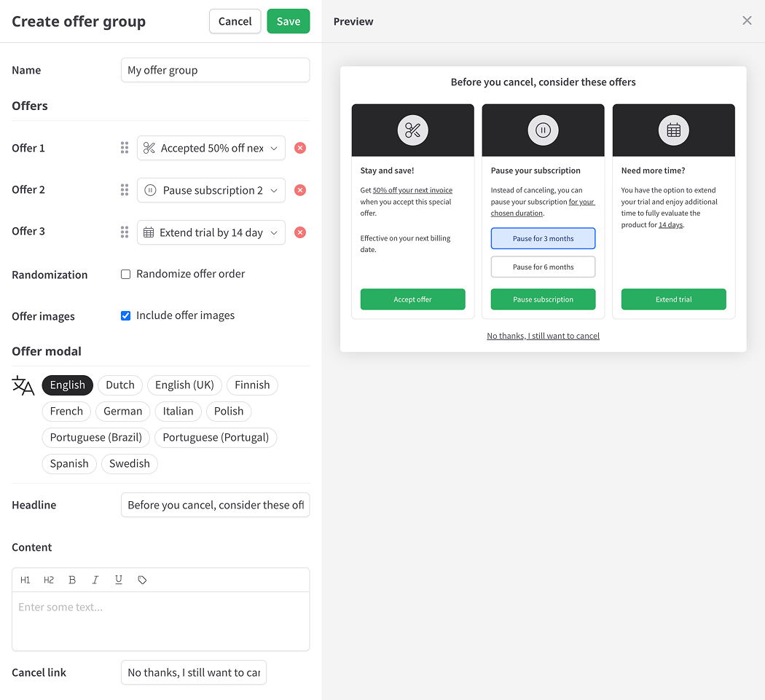The height and width of the screenshot is (700, 765).
Task: Click the Name input field
Action: (x=215, y=70)
